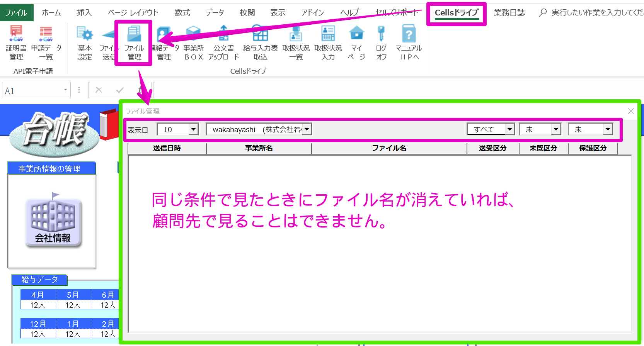The height and width of the screenshot is (346, 644).
Task: Click the 未既区分 column header
Action: 543,148
